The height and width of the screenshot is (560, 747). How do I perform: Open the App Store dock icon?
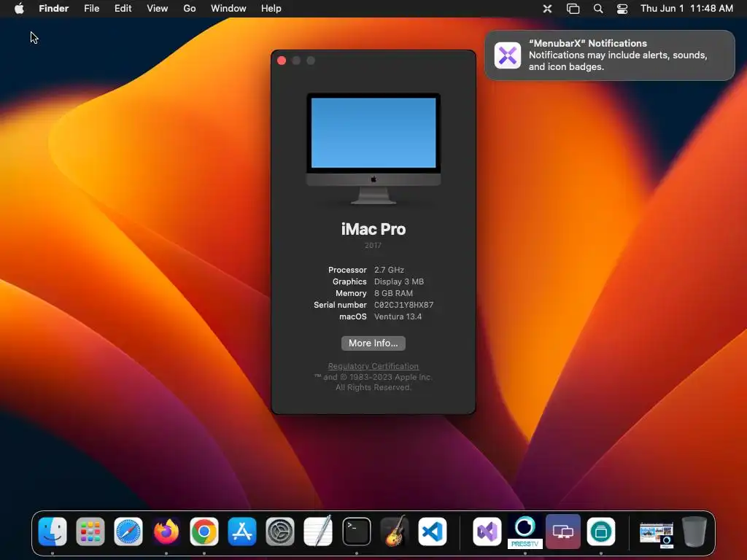click(242, 531)
